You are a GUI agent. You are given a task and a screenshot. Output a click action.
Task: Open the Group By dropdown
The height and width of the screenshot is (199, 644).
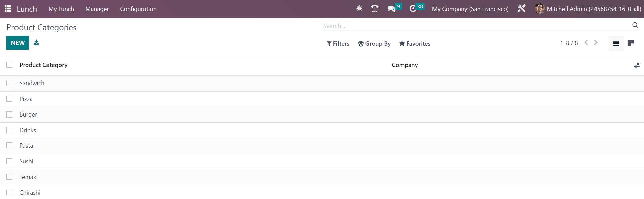pos(374,44)
